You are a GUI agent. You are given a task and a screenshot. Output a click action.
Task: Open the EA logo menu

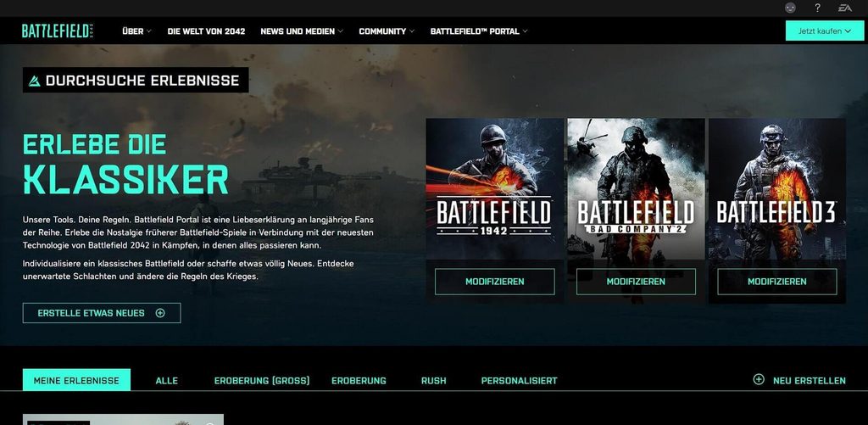844,8
